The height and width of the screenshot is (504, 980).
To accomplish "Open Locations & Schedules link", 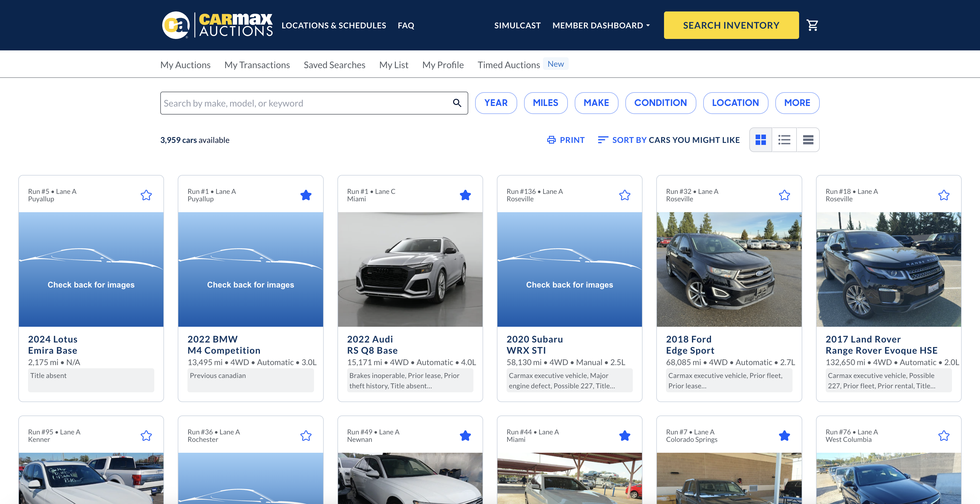I will 333,25.
